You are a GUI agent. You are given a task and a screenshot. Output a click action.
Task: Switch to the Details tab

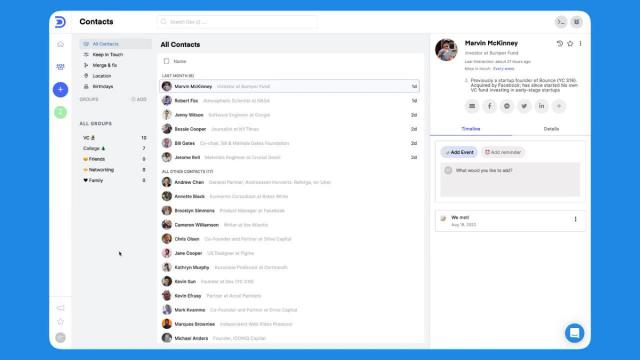(551, 129)
